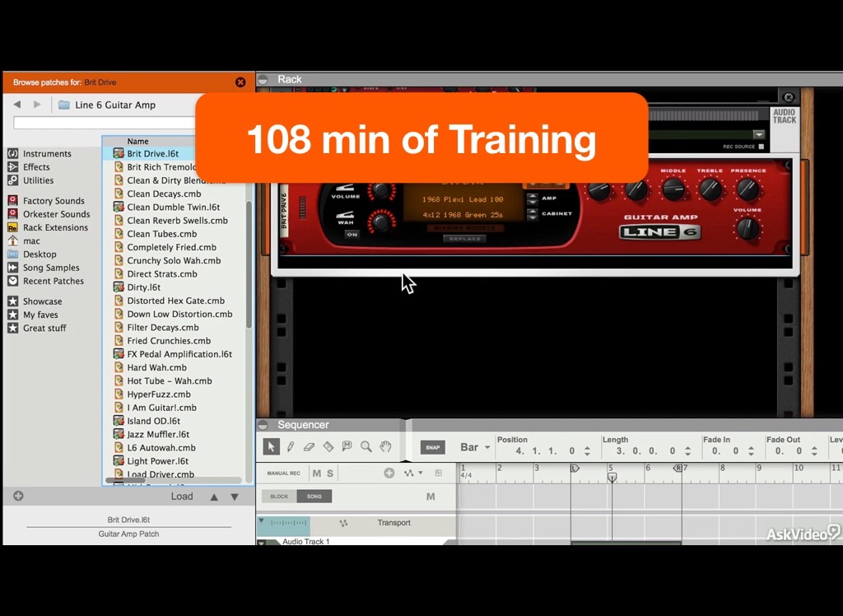
Task: Adjust Middle knob on amp
Action: coord(673,189)
